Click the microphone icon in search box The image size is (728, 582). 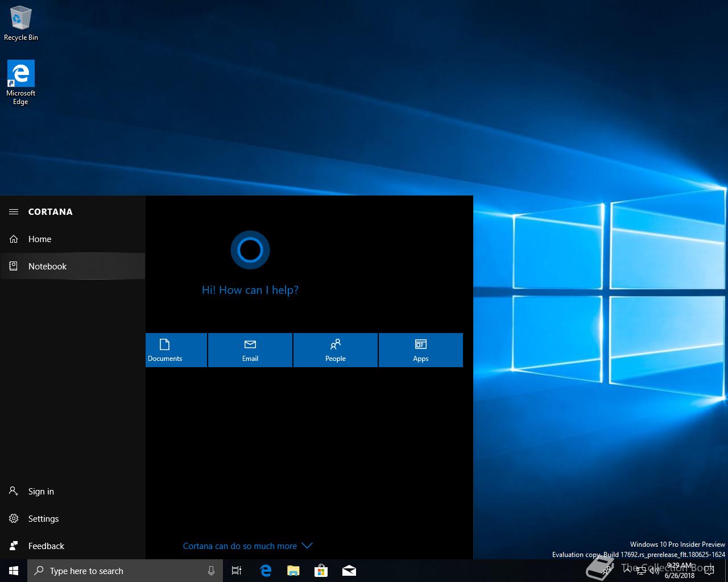(x=211, y=571)
